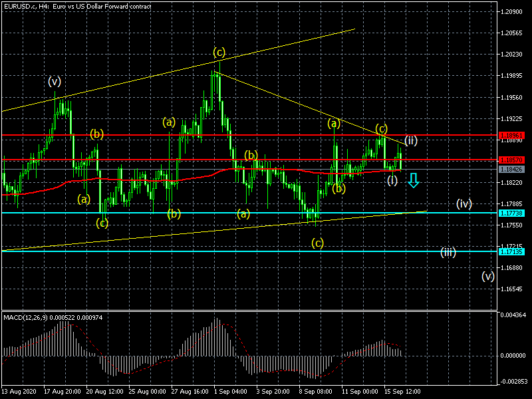Click the 1.19225 price axis label
Screen dimensions: 532x399
click(x=511, y=119)
